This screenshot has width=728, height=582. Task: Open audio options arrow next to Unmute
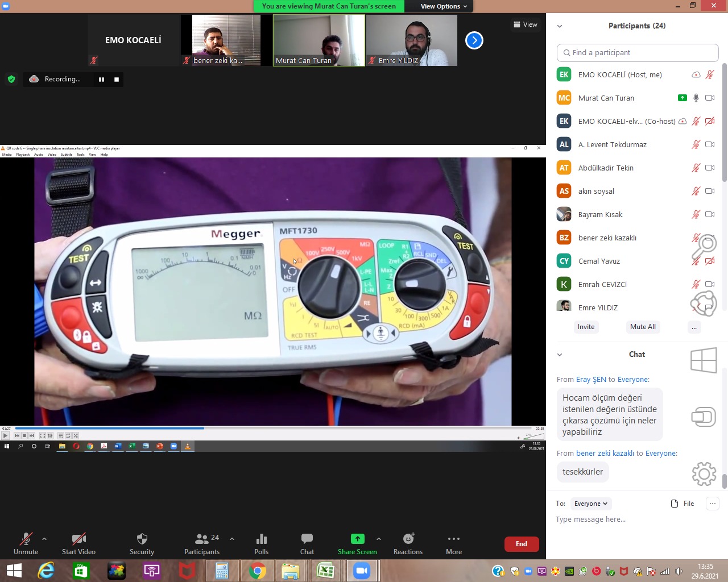click(x=44, y=538)
